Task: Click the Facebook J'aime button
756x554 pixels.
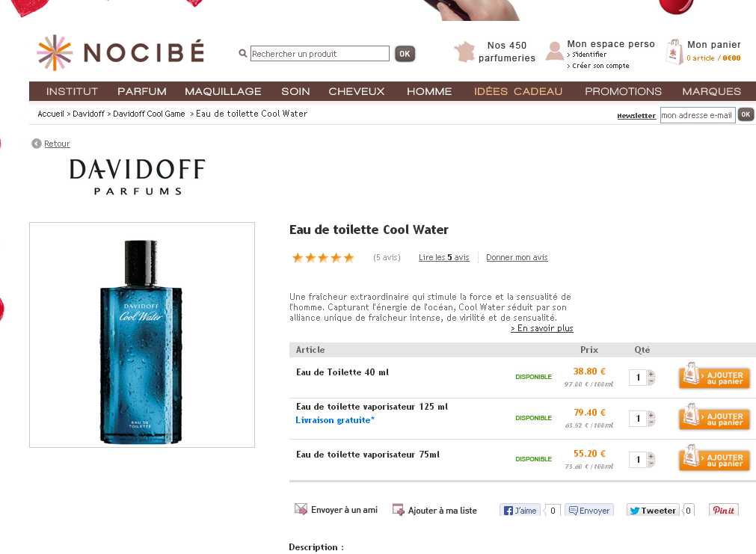Action: coord(520,510)
